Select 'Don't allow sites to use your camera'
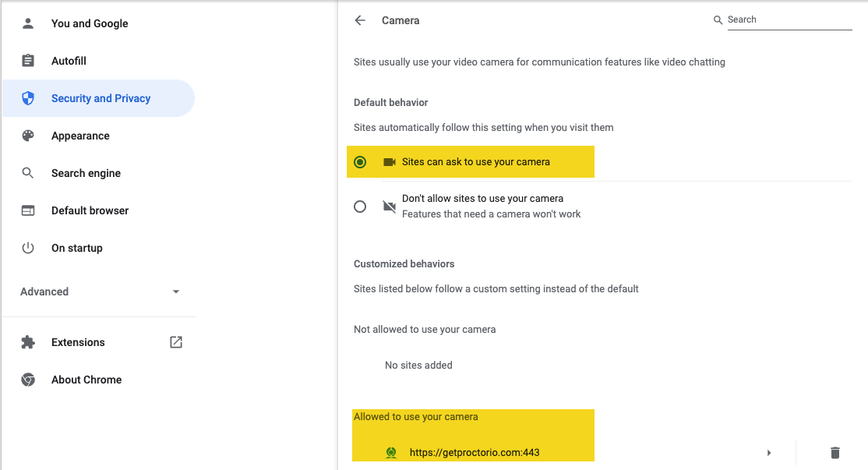 [360, 207]
